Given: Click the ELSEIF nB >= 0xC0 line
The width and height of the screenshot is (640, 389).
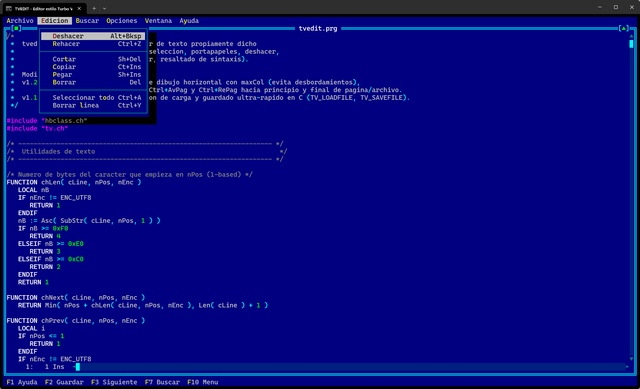Looking at the screenshot, I should coord(51,259).
